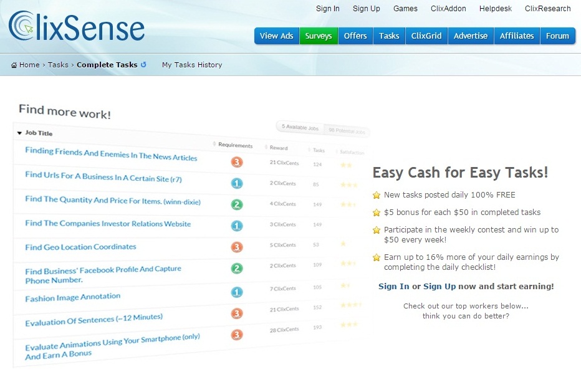The width and height of the screenshot is (581, 392).
Task: Click the ClixSense logo
Action: pyautogui.click(x=75, y=27)
